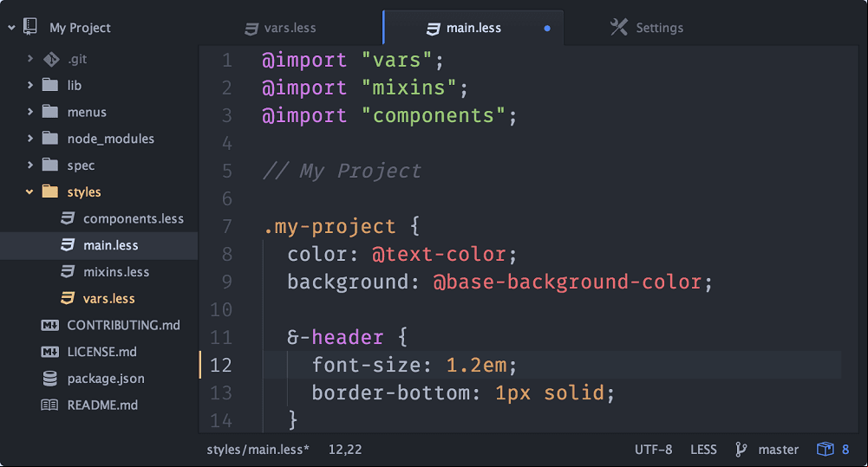868x467 pixels.
Task: Select the node_modules folder name
Action: click(111, 139)
